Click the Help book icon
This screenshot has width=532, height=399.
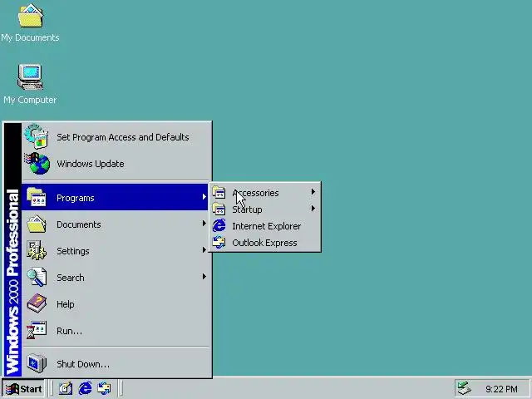click(x=37, y=303)
